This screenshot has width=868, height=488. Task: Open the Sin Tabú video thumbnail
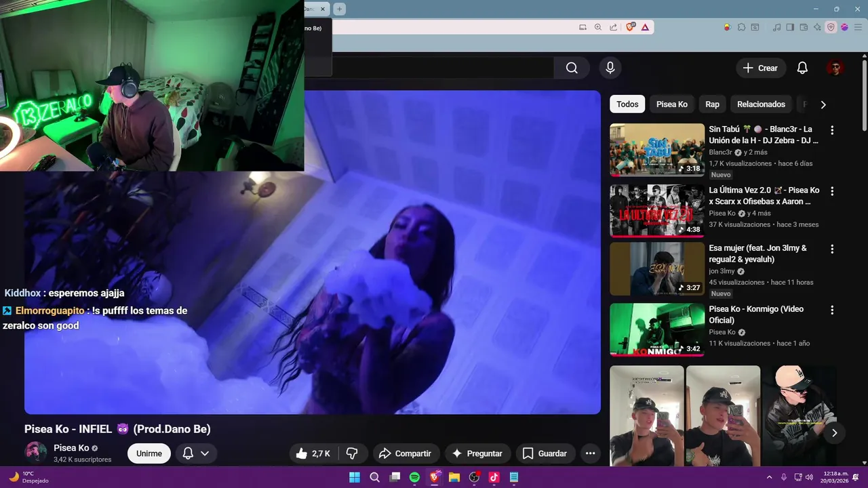coord(657,150)
